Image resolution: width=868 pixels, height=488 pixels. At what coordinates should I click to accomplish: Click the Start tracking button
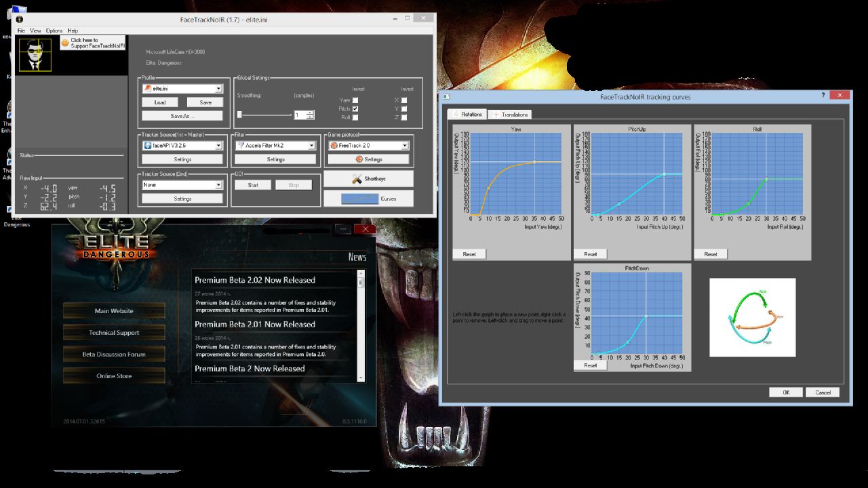(x=253, y=184)
